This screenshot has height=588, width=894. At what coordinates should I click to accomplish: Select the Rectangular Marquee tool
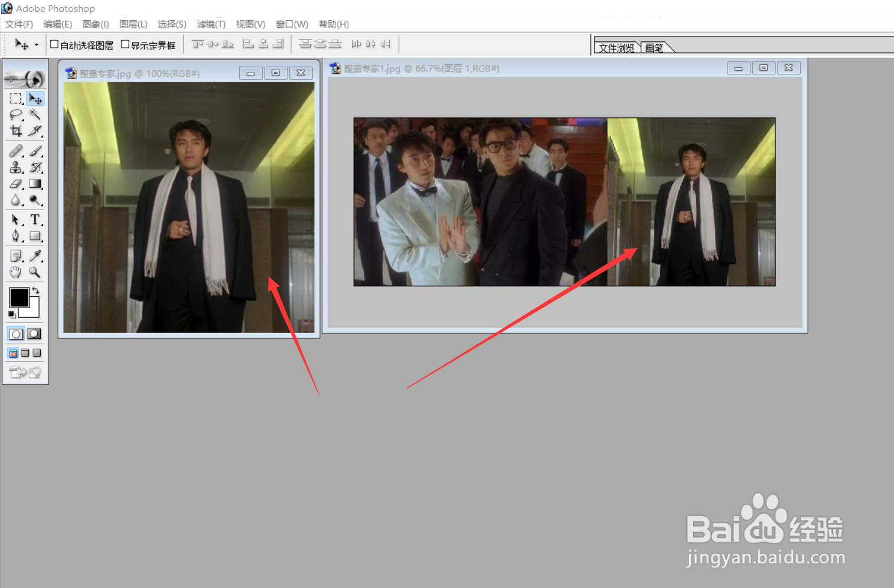click(x=16, y=99)
